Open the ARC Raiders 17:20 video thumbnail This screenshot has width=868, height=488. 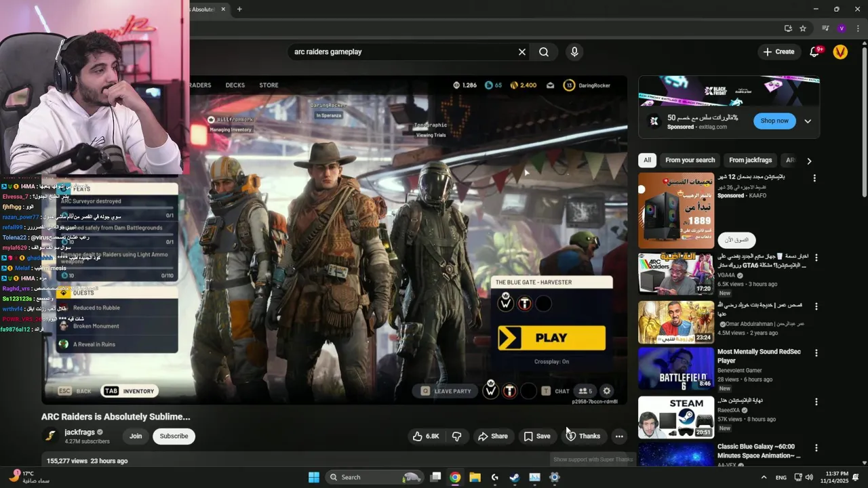[676, 274]
